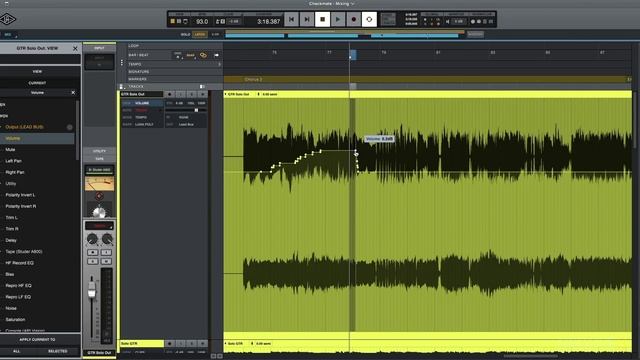
Task: Click the round toggle beside Output (LEAD BUS)
Action: tap(70, 127)
